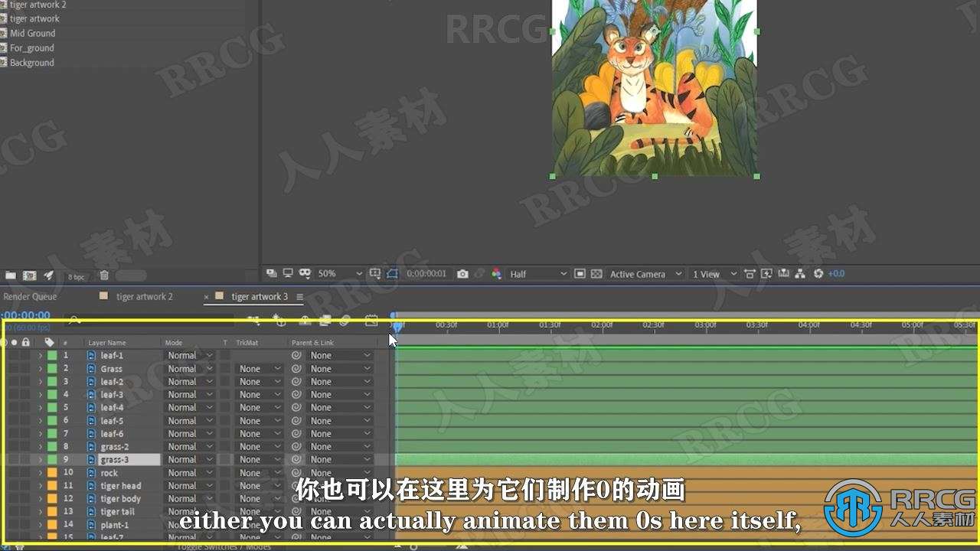Adjust exposure value +0.0
This screenshot has height=551, width=980.
(x=836, y=273)
